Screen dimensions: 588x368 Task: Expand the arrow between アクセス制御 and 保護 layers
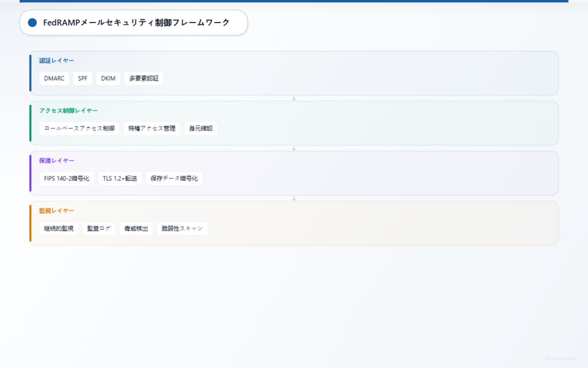pos(294,148)
